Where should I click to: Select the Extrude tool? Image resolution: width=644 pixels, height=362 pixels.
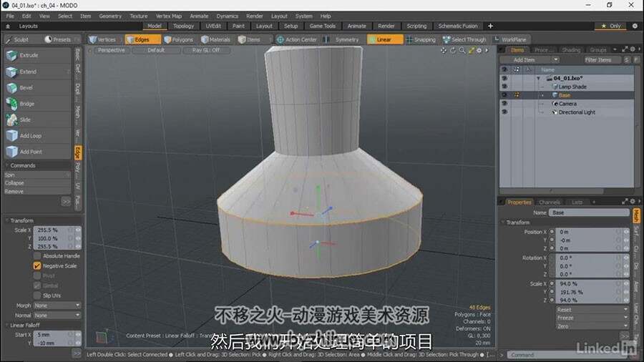coord(37,55)
